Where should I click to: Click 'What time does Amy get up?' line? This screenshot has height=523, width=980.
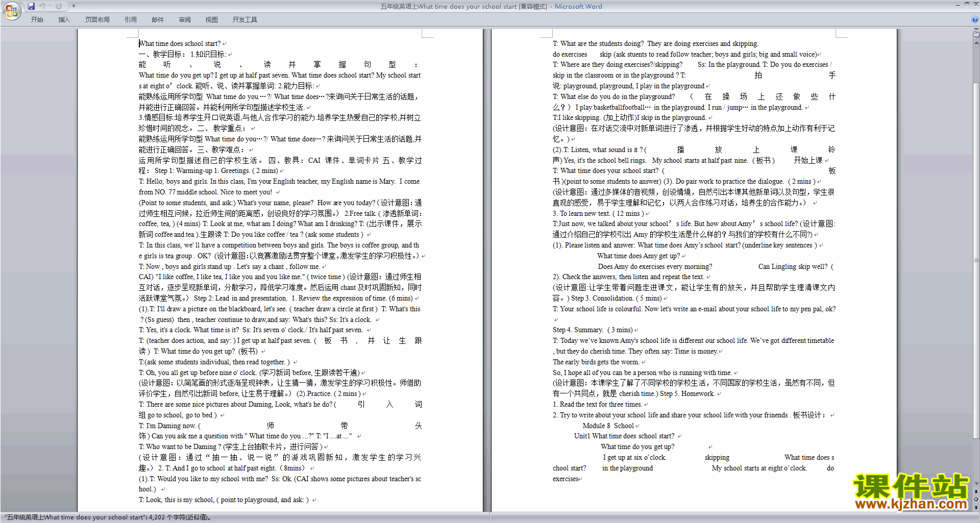tap(639, 256)
